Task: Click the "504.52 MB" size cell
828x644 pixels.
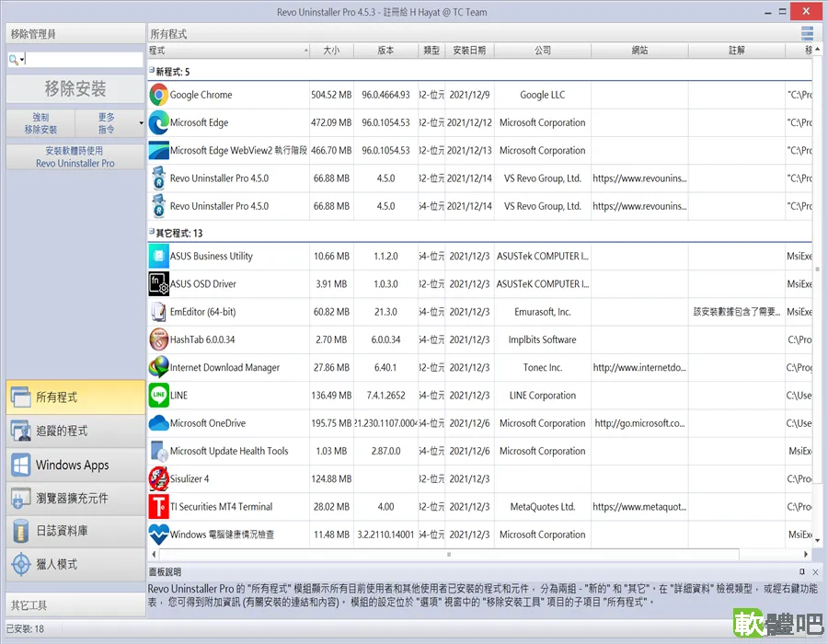Action: tap(331, 95)
